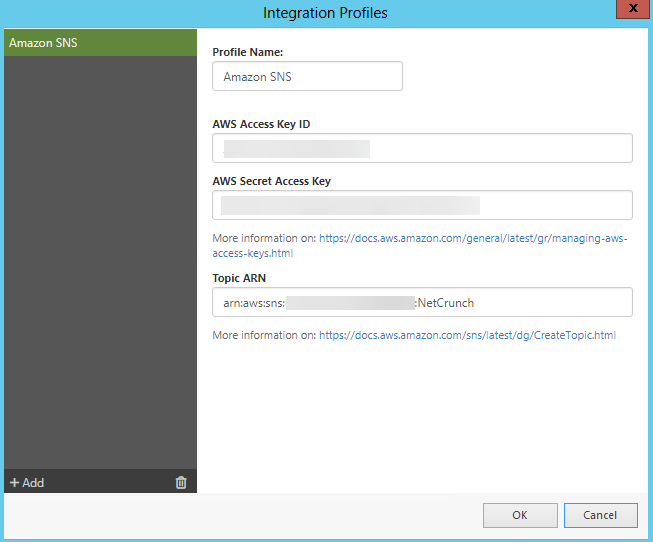Viewport: 653px width, 542px height.
Task: Open the CreateTopic documentation link
Action: click(467, 335)
